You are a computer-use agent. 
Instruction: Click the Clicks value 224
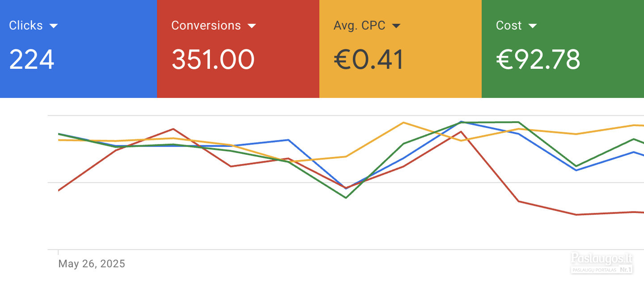point(32,59)
